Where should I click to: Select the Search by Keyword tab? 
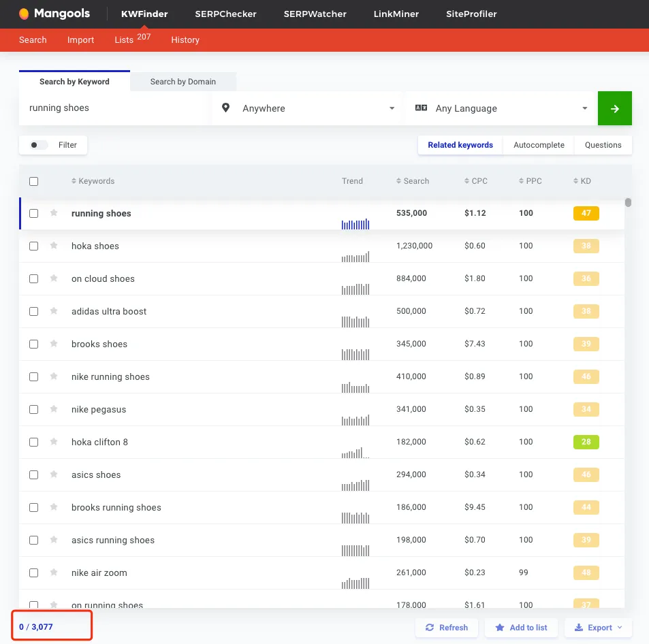pyautogui.click(x=74, y=82)
